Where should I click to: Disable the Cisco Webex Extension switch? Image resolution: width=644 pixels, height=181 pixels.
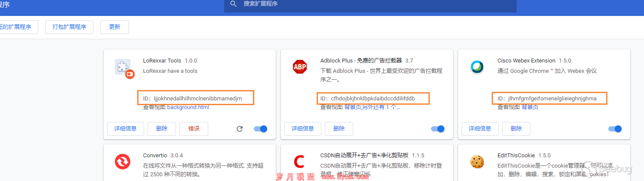[x=615, y=129]
